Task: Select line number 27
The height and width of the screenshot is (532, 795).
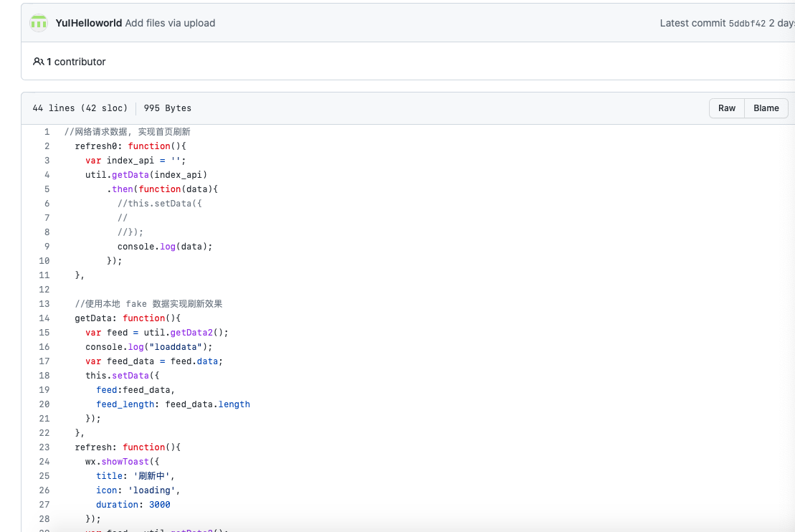Action: [x=44, y=505]
